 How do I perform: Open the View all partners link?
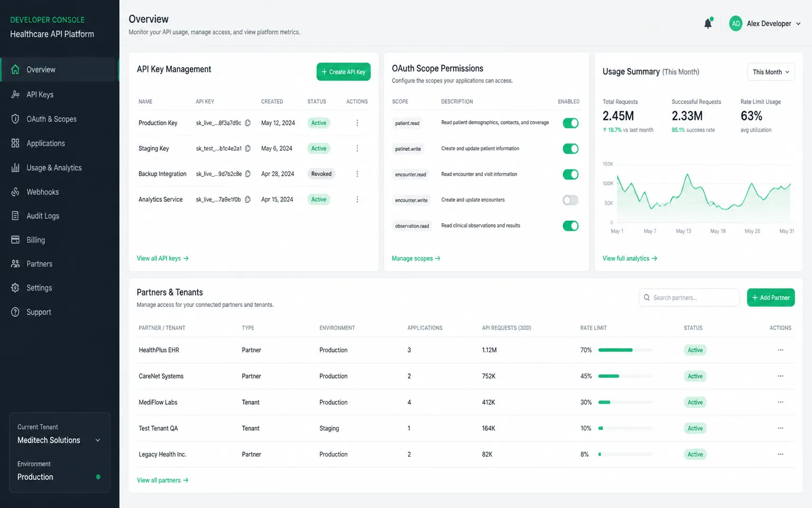[x=163, y=480]
